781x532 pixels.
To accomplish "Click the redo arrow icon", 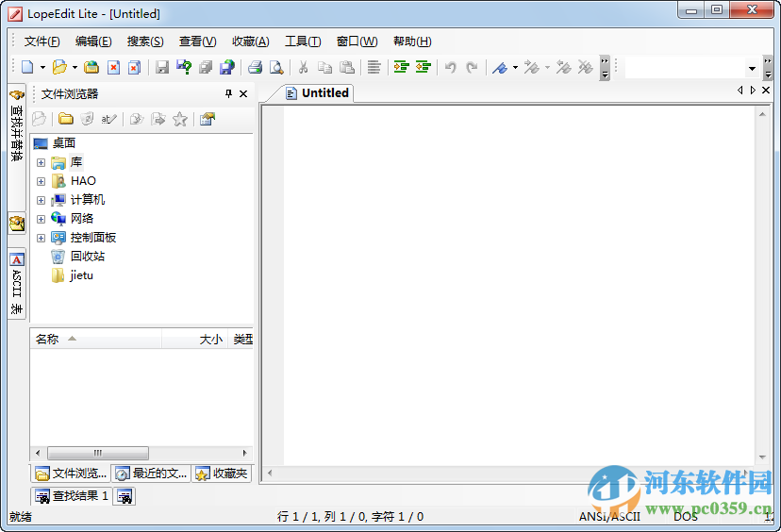I will [472, 67].
